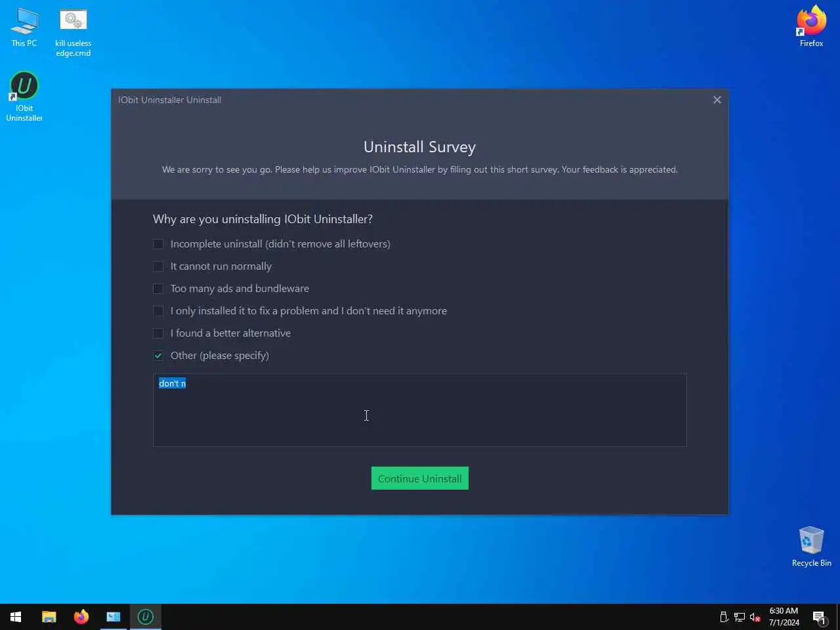This screenshot has height=630, width=840.
Task: Check Incomplete uninstall reason
Action: [x=158, y=244]
